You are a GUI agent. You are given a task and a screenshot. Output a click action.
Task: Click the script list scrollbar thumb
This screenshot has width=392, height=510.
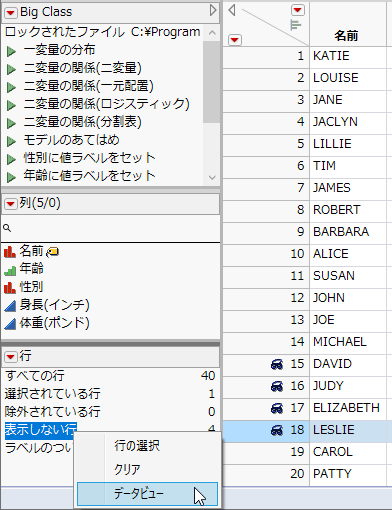[211, 82]
